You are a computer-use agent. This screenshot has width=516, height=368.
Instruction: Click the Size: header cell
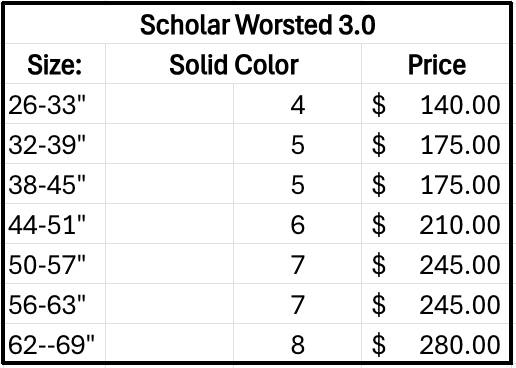[55, 64]
